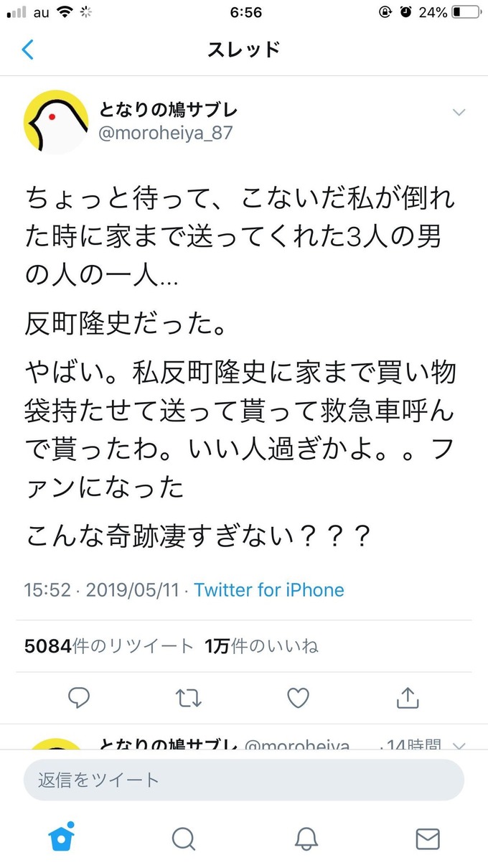Open the Twitter for iPhone link
488x868 pixels.
point(269,590)
